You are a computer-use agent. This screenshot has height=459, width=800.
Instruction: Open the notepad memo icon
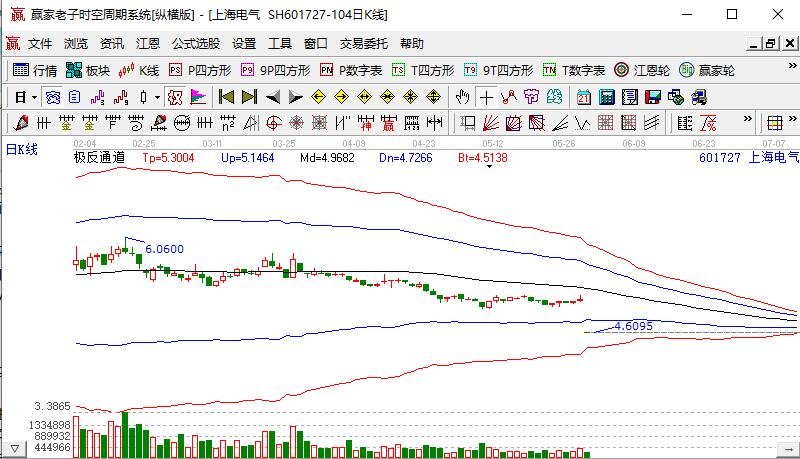(630, 97)
